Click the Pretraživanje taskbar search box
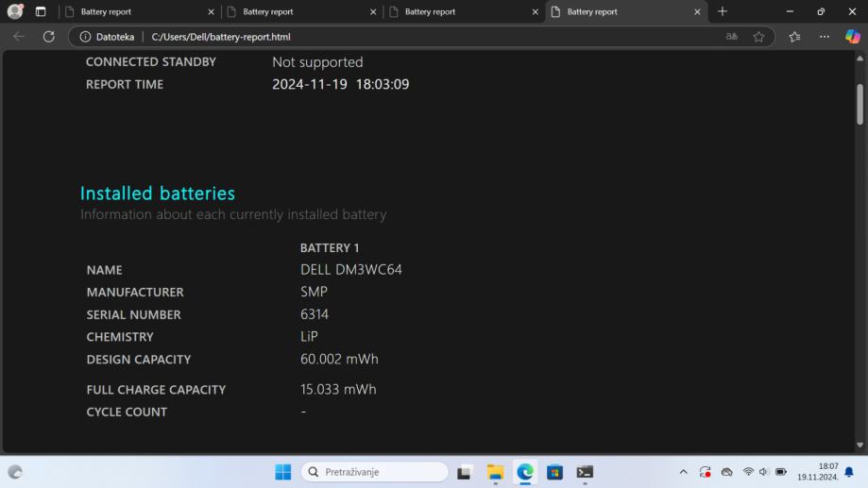This screenshot has height=488, width=868. pyautogui.click(x=375, y=472)
